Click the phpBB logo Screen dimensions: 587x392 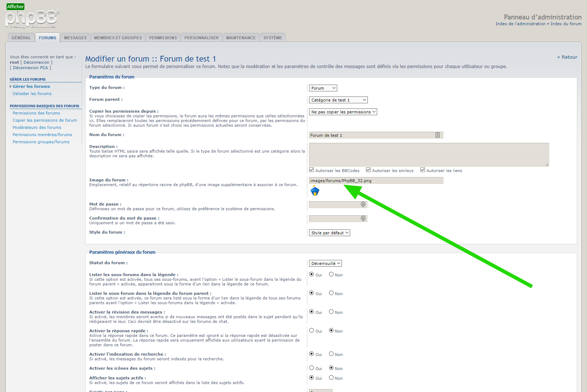32,19
